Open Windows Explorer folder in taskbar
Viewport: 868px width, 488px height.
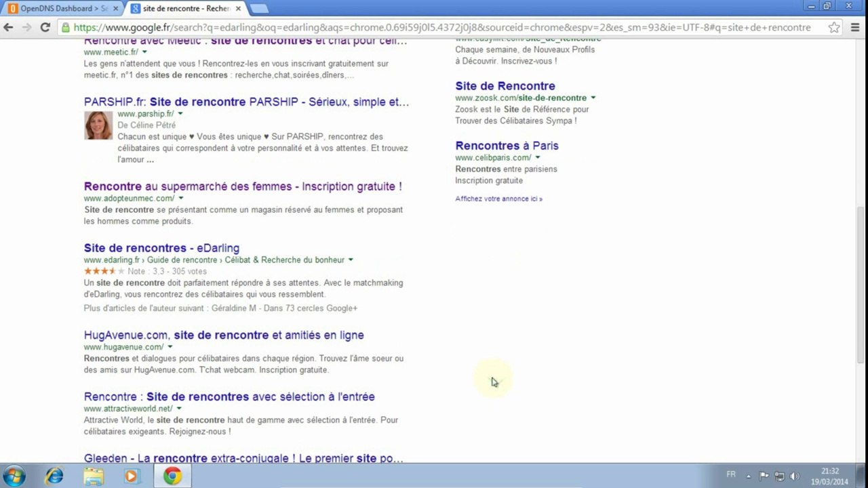tap(93, 476)
